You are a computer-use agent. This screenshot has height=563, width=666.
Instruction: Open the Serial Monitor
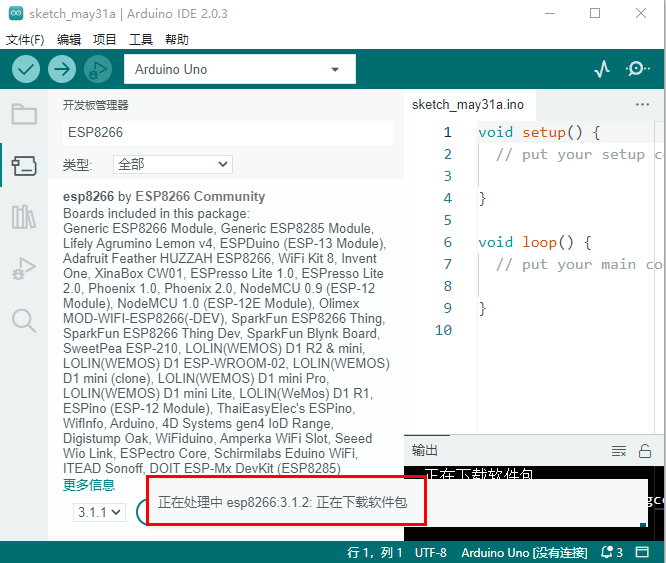click(x=637, y=69)
